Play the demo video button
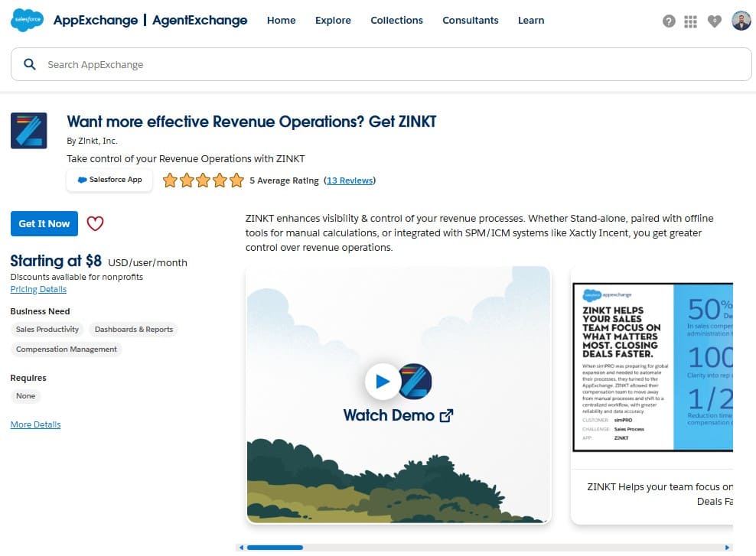This screenshot has height=556, width=756. (x=383, y=381)
